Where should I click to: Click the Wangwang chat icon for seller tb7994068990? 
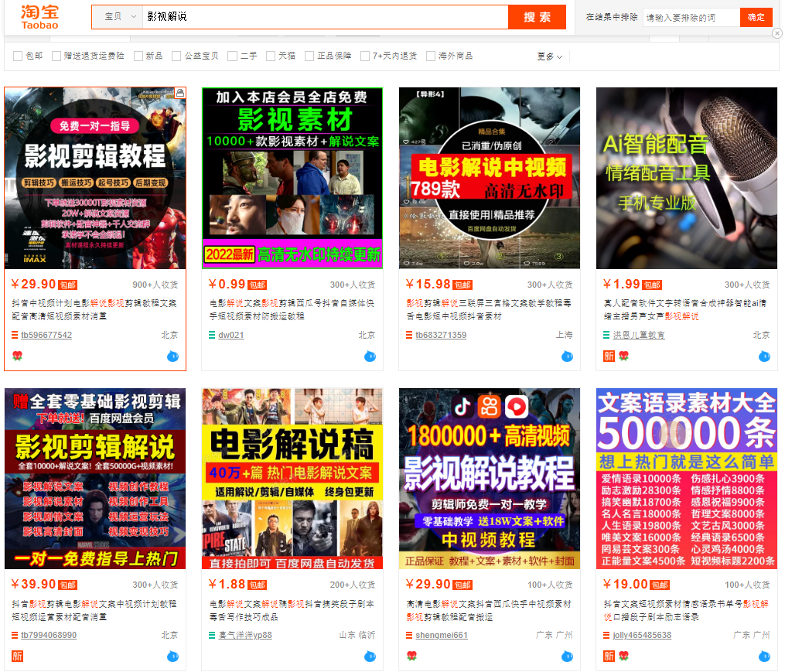[x=172, y=657]
